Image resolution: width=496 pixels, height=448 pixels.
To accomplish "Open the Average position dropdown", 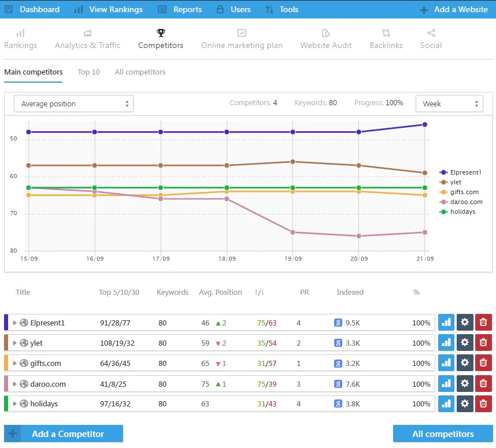I will (73, 104).
